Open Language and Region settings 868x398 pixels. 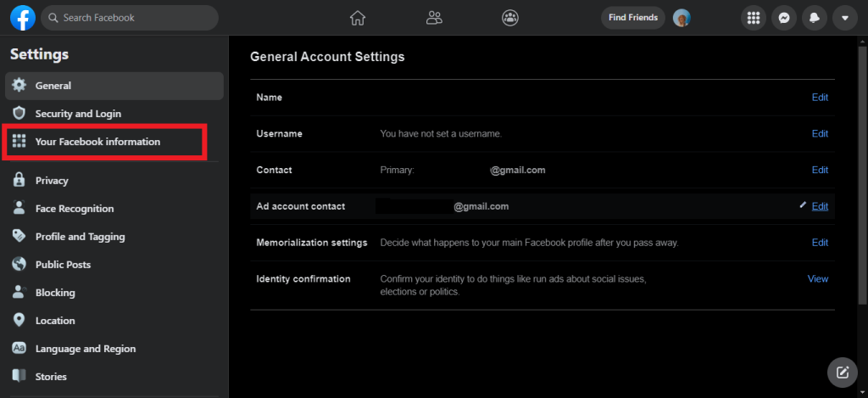114,349
